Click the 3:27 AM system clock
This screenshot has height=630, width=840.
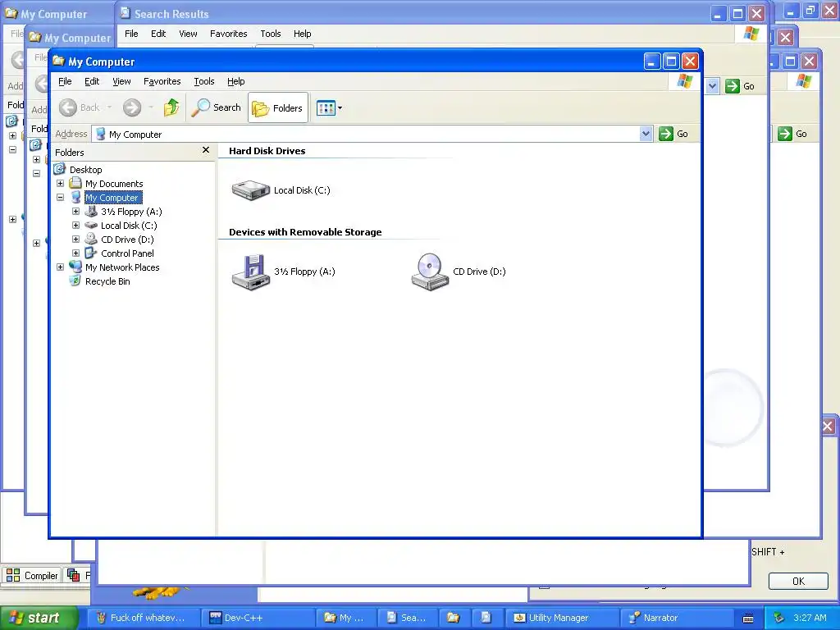pyautogui.click(x=810, y=618)
